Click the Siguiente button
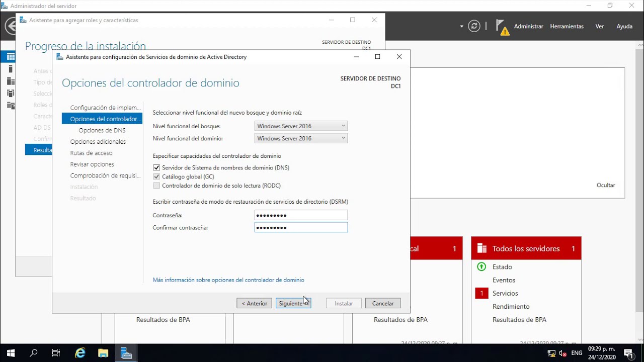This screenshot has height=362, width=644. [293, 303]
